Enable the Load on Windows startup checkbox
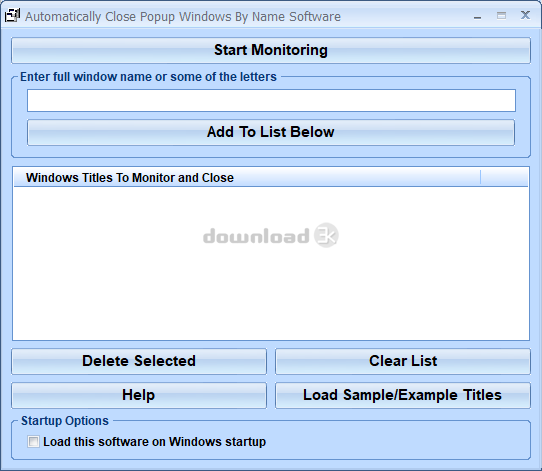This screenshot has height=471, width=542. [33, 442]
